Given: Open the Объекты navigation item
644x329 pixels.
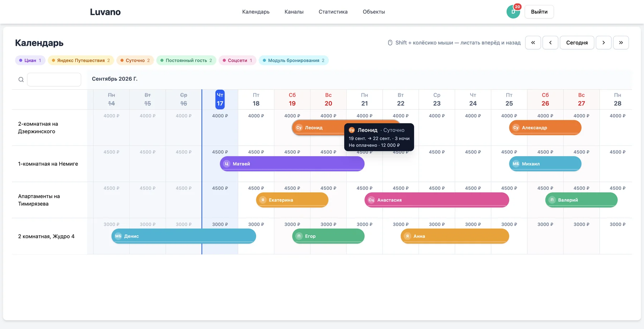Looking at the screenshot, I should tap(374, 12).
